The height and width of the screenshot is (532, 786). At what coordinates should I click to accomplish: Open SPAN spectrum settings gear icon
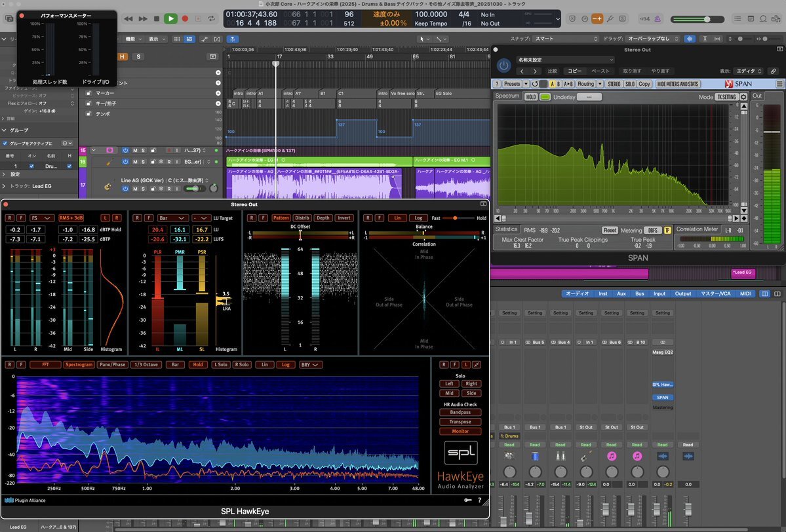[x=743, y=97]
